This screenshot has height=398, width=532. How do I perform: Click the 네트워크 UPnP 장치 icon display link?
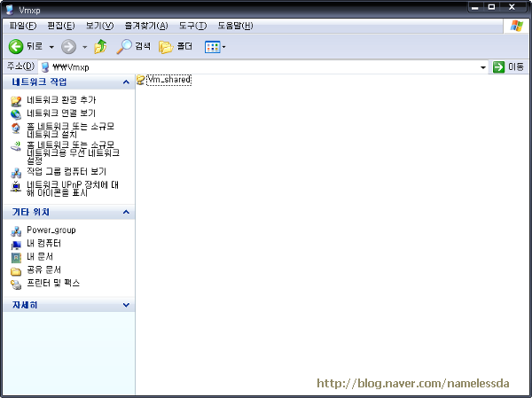(x=73, y=189)
